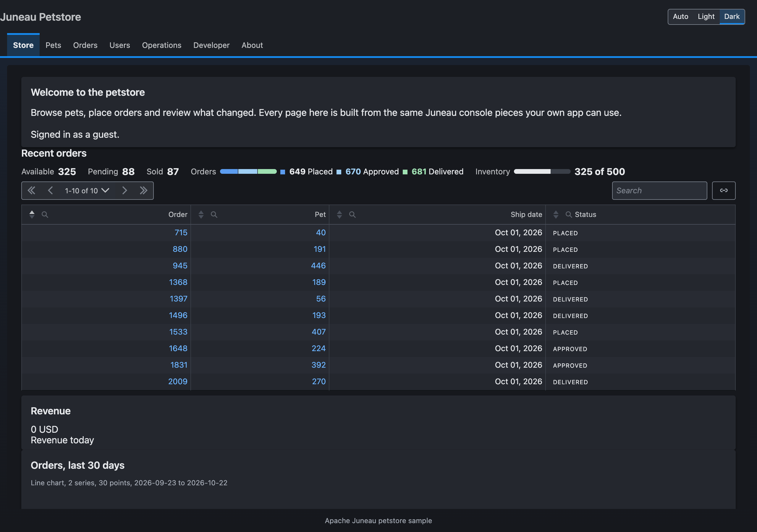Click the 670 Approved legend entry
Viewport: 757px width, 532px height.
[x=368, y=172]
